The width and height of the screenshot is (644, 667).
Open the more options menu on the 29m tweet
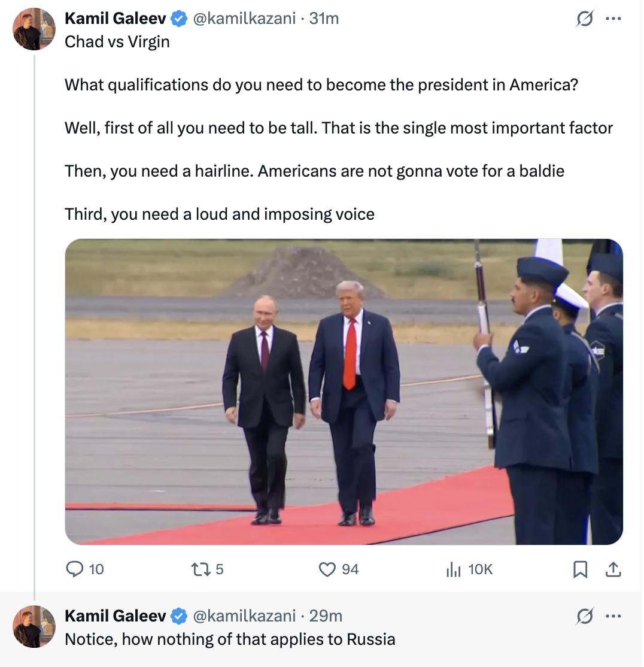[x=613, y=616]
